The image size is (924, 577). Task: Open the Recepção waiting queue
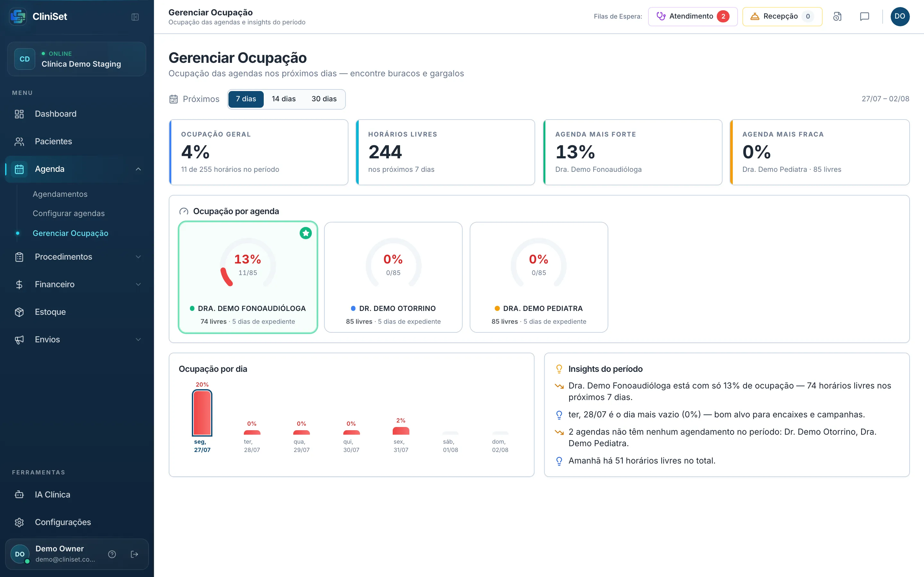pos(782,16)
